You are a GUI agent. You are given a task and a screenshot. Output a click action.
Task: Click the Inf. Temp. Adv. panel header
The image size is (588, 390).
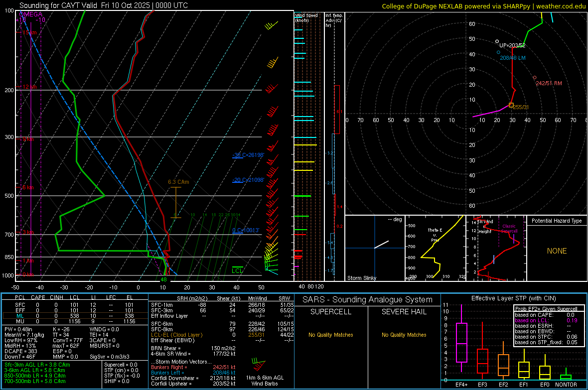[334, 20]
